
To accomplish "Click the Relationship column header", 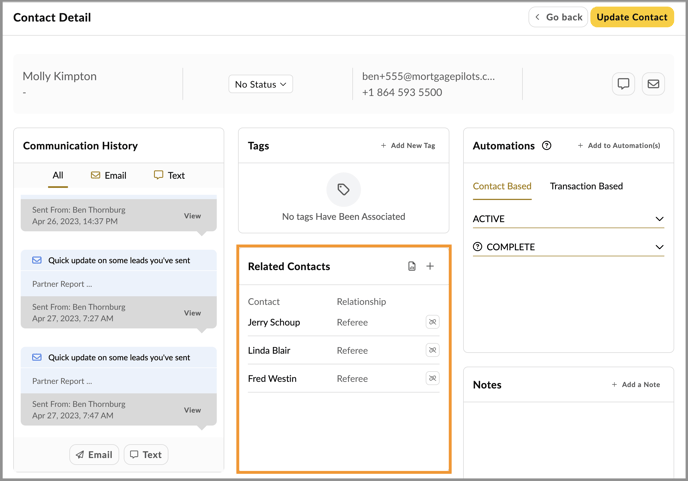I will [362, 302].
